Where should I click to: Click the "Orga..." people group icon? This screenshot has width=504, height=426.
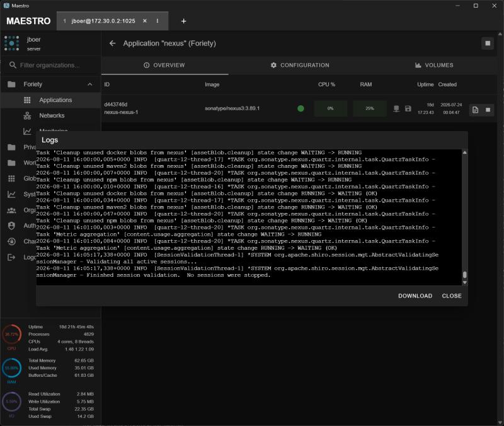pyautogui.click(x=11, y=210)
